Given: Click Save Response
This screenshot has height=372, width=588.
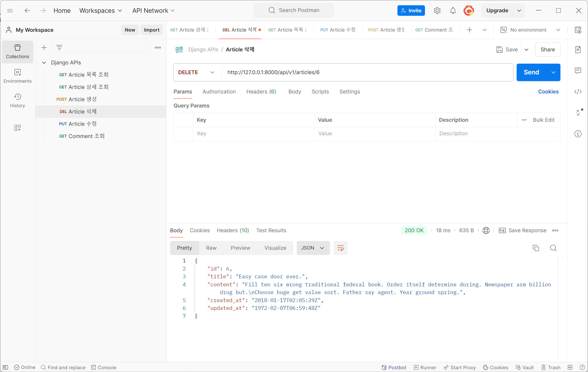Looking at the screenshot, I should pyautogui.click(x=523, y=230).
